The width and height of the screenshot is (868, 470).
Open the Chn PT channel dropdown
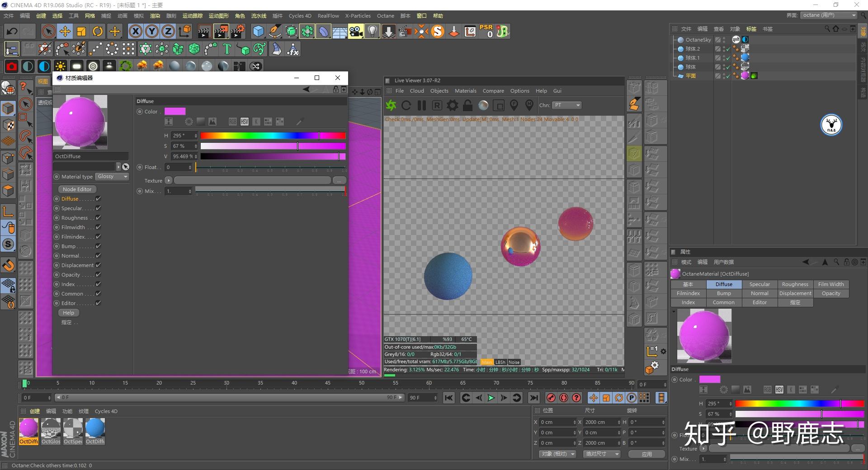(567, 105)
